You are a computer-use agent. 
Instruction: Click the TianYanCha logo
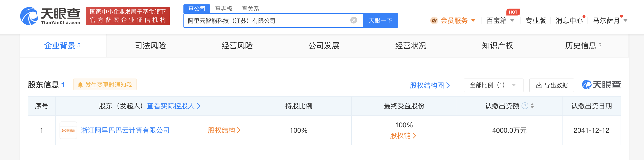(x=50, y=16)
